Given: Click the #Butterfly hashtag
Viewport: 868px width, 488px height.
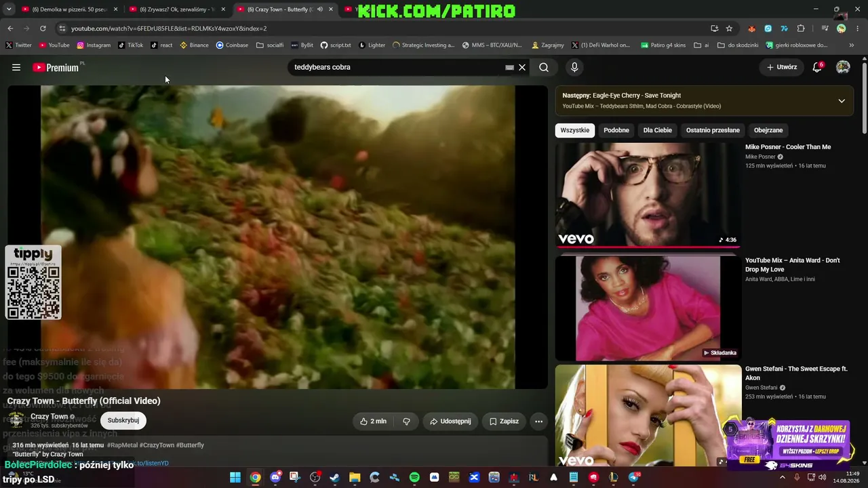Looking at the screenshot, I should [x=190, y=445].
